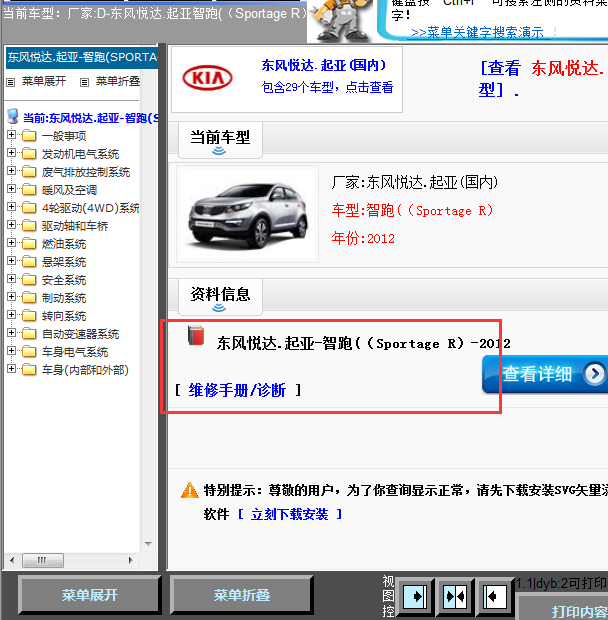Select 制动系统 tree item text

[x=64, y=298]
